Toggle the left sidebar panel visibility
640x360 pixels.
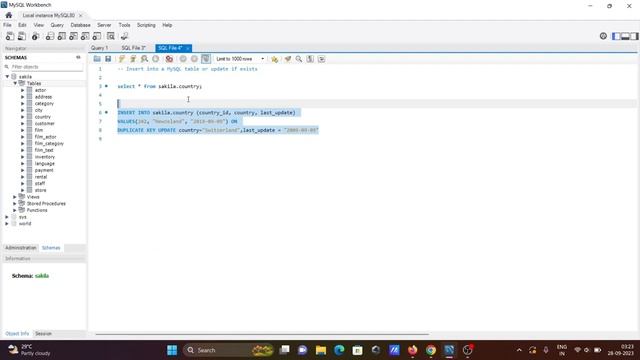[616, 36]
